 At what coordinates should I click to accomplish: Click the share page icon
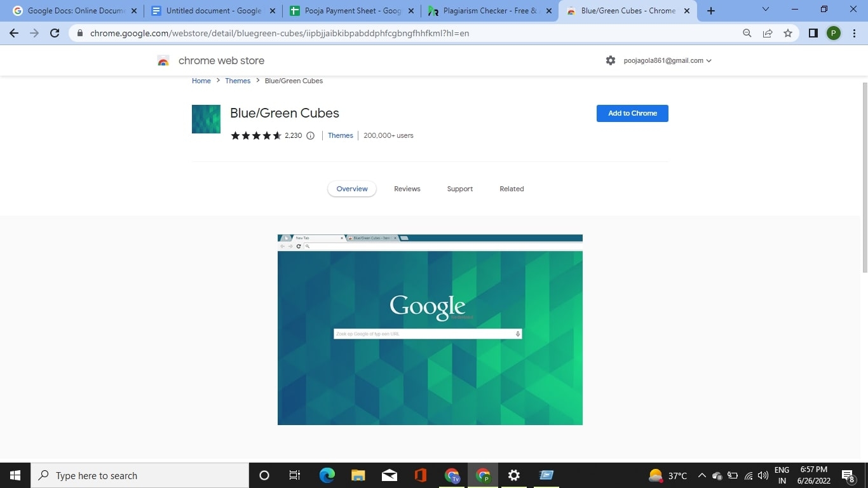pyautogui.click(x=768, y=33)
